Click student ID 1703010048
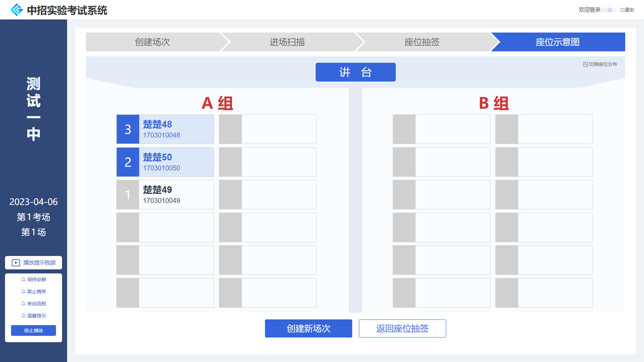644x362 pixels. coord(162,135)
